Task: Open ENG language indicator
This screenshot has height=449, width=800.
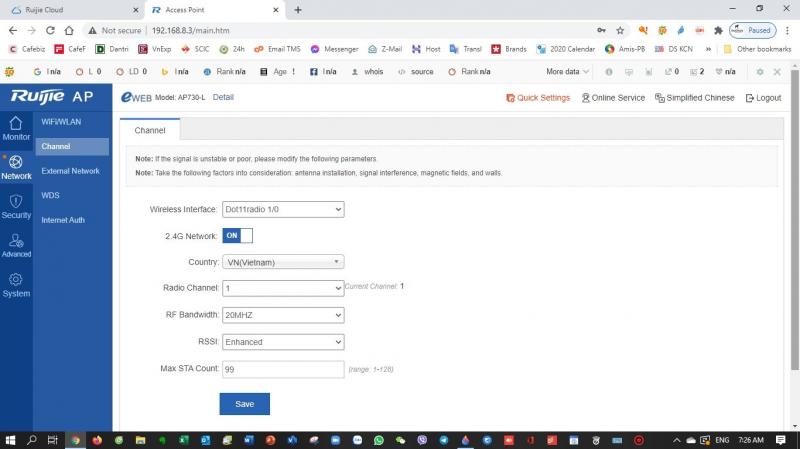Action: coord(722,440)
